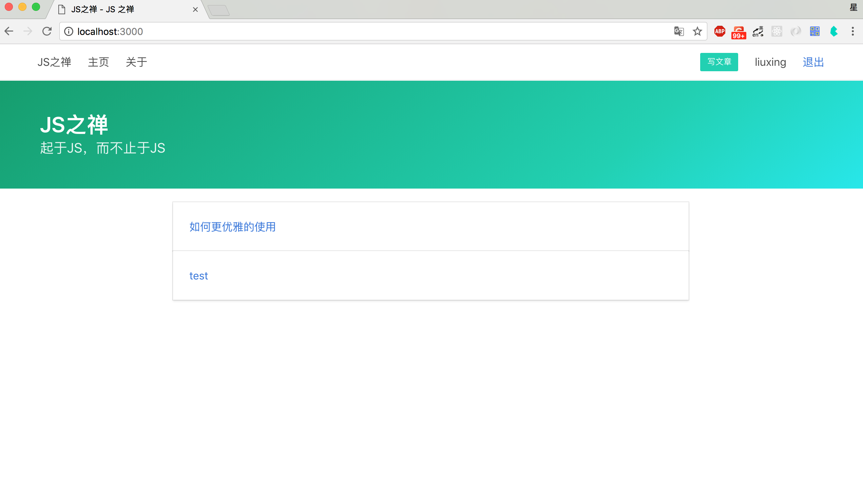Open the liuxing user menu item

pyautogui.click(x=770, y=62)
